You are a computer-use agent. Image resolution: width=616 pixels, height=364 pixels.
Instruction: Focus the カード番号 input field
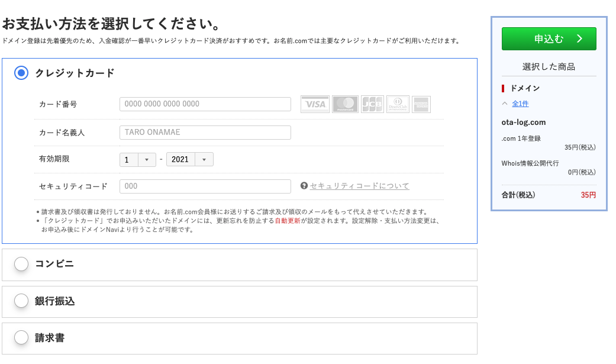tap(205, 104)
